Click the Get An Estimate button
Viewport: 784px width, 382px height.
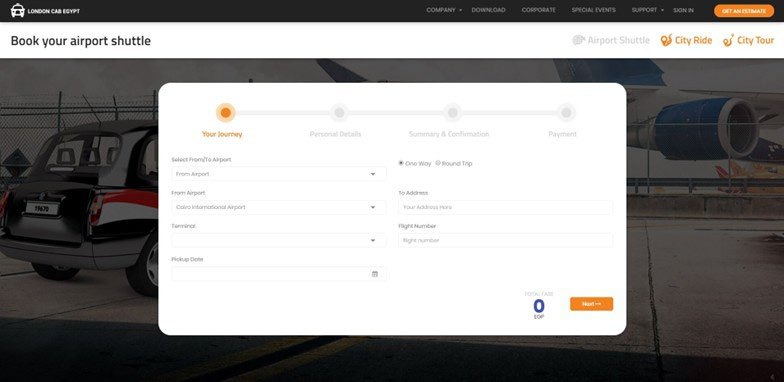point(744,10)
